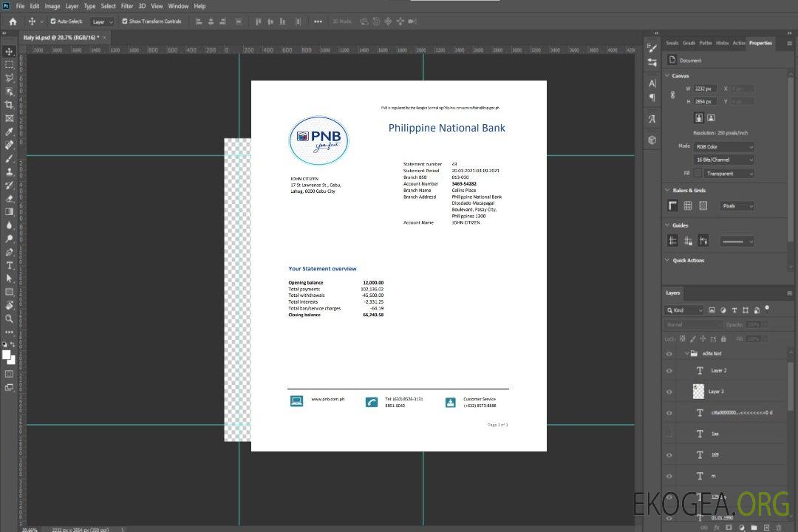Viewport: 798px width, 532px height.
Task: Select the Path Selection tool
Action: [x=9, y=279]
